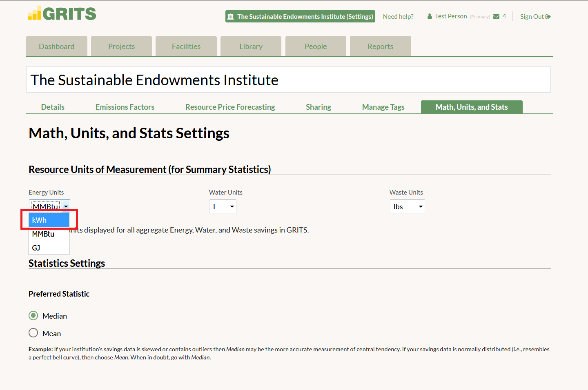Click the GRITS logo
The height and width of the screenshot is (390, 588).
(62, 13)
